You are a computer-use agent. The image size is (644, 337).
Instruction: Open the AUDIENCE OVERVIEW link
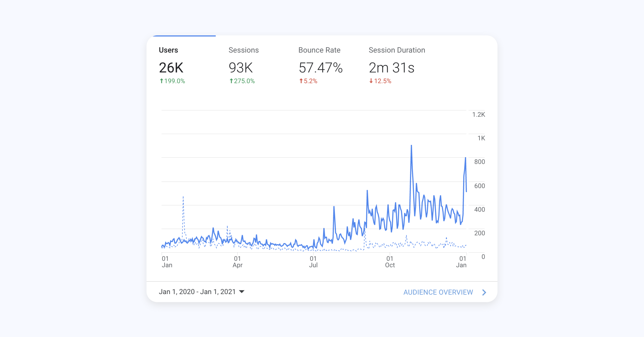point(438,292)
